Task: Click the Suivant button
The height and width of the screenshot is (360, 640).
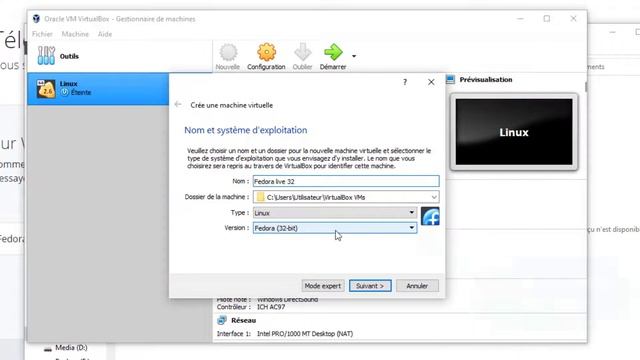Action: point(370,286)
